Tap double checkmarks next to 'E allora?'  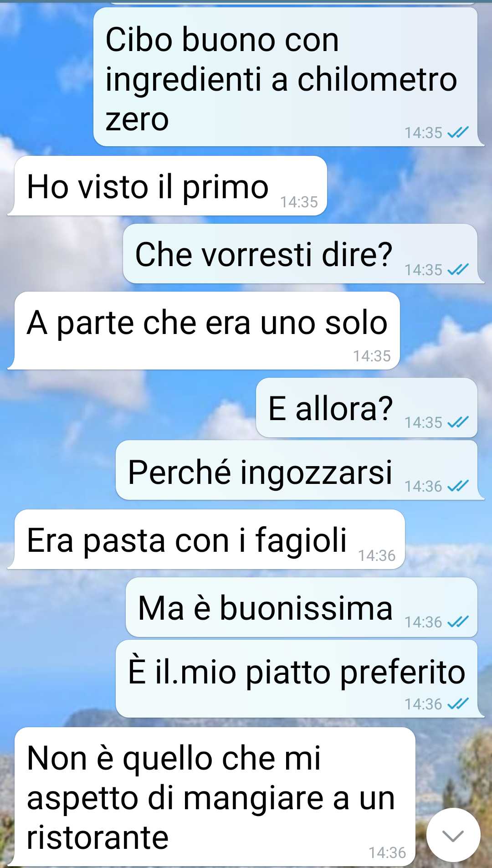pos(457,422)
